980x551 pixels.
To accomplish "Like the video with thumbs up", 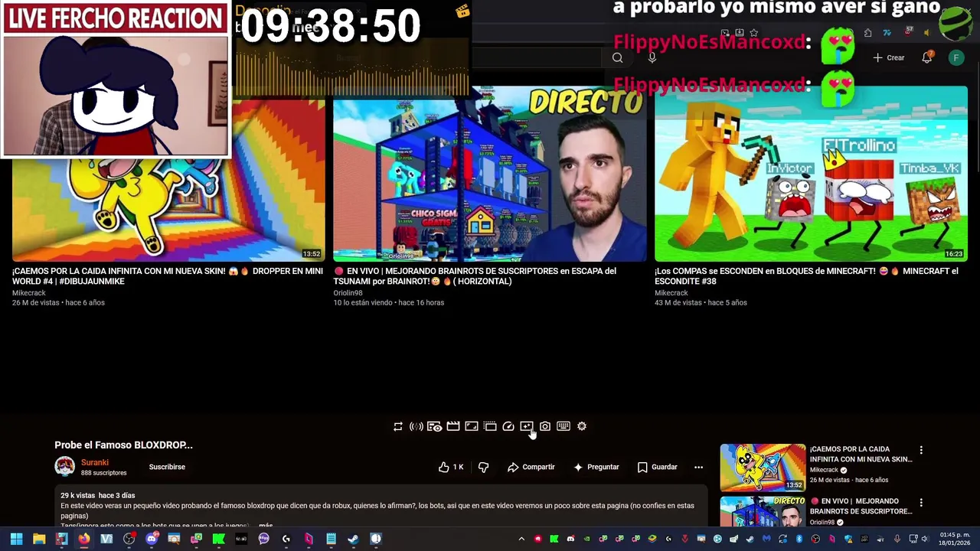I will click(x=451, y=467).
